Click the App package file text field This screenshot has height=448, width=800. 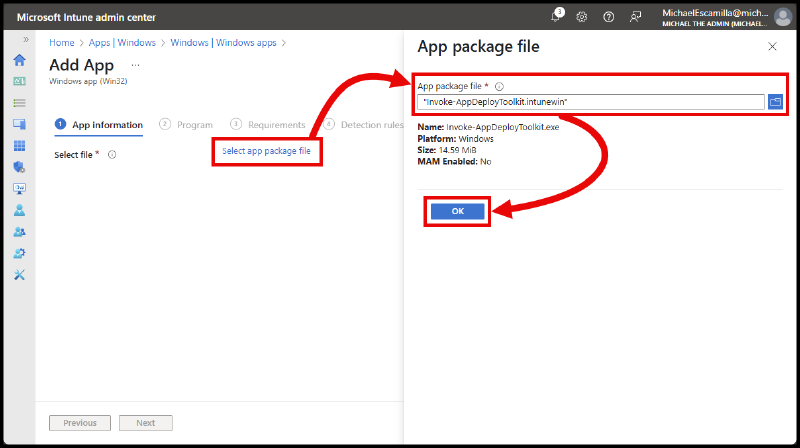[x=590, y=102]
